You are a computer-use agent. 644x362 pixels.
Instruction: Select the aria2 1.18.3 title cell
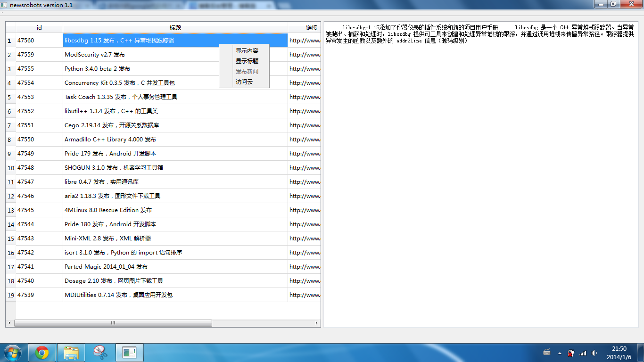coord(175,196)
